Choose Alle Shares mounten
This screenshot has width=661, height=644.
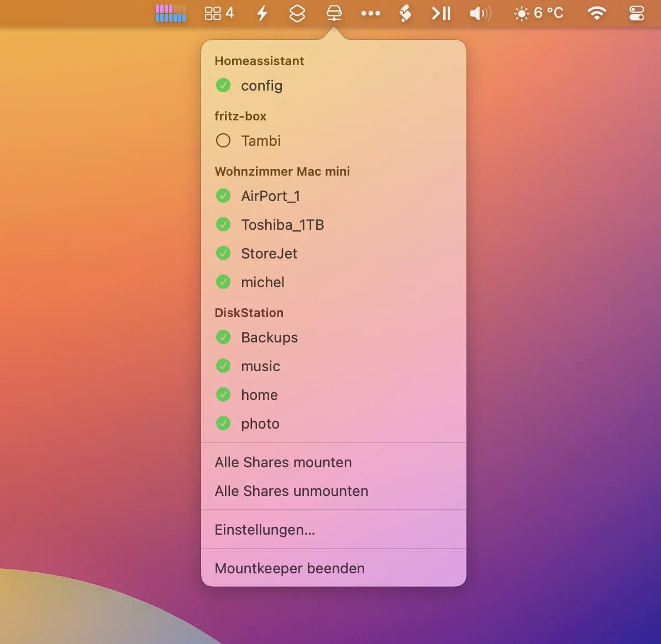(x=283, y=462)
